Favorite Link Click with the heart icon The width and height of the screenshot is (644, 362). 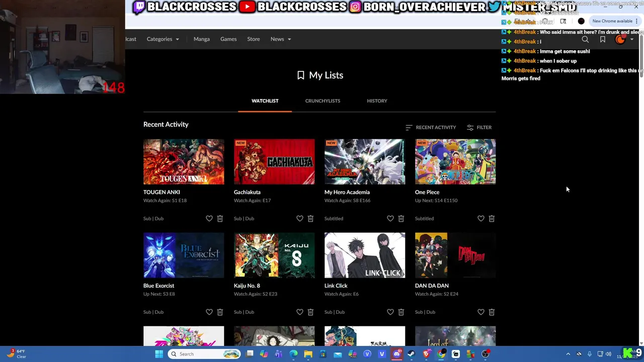tap(390, 312)
